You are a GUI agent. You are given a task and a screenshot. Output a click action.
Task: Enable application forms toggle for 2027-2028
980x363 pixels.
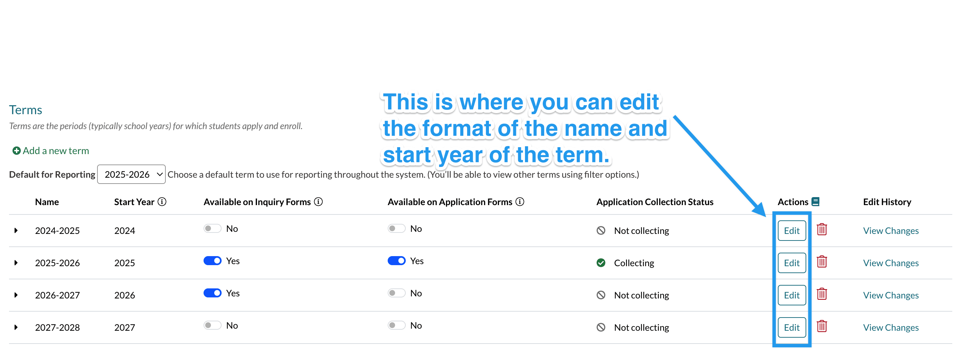396,325
